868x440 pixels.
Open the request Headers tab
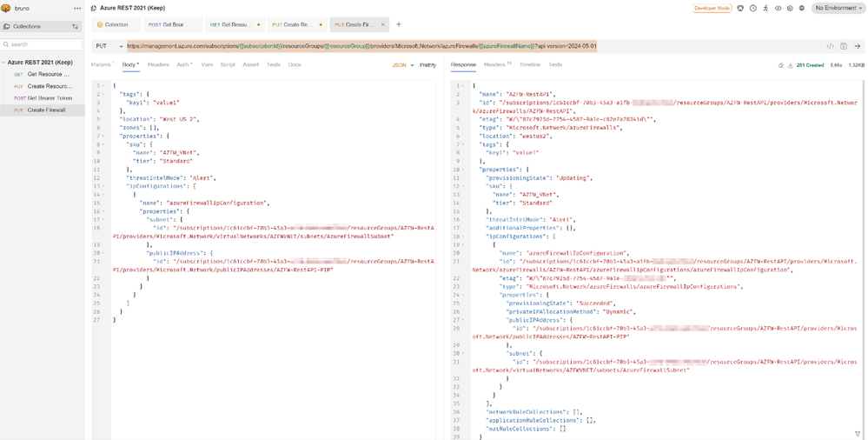(158, 65)
